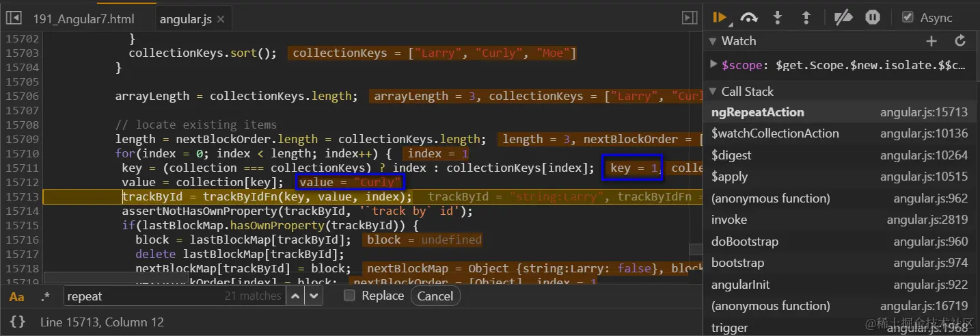Viewport: 980px width, 336px height.
Task: Click the '21 matches' search count text
Action: point(252,296)
